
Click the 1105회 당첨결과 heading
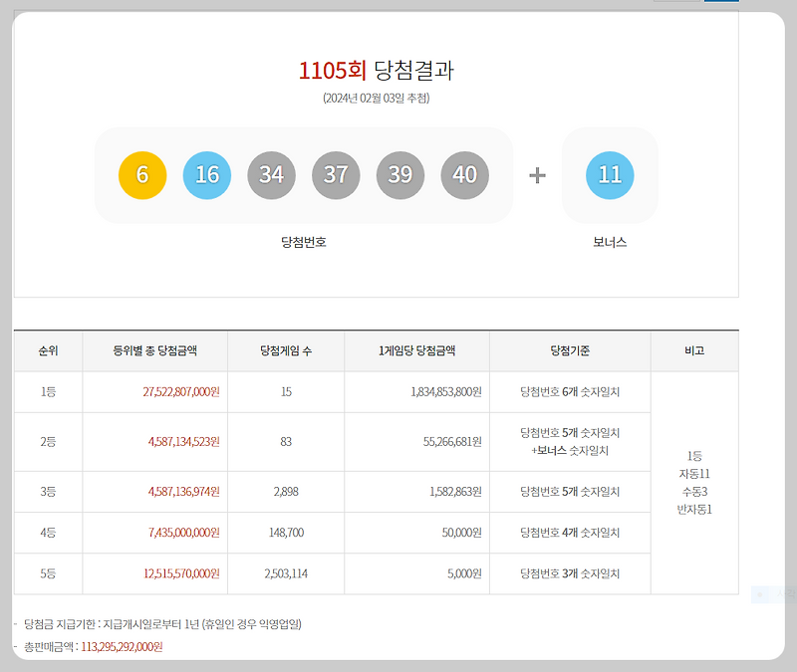[377, 70]
